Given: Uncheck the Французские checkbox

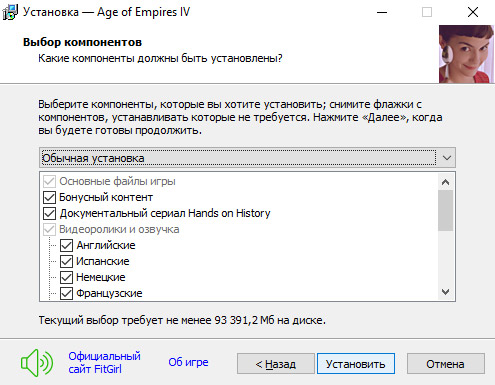Looking at the screenshot, I should 66,293.
